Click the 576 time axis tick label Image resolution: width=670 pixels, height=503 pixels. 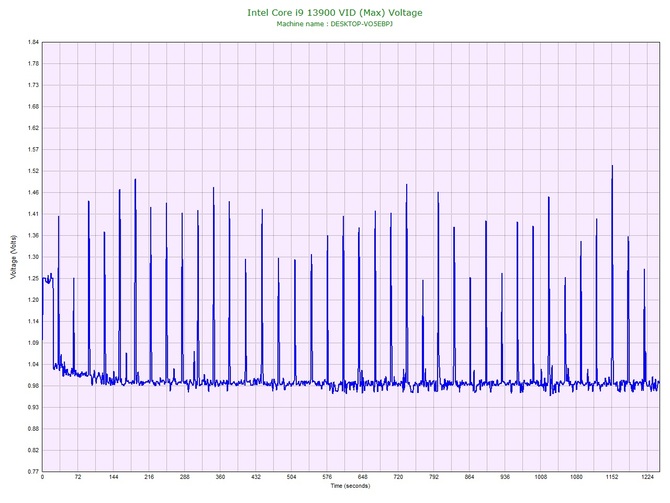[x=327, y=477]
